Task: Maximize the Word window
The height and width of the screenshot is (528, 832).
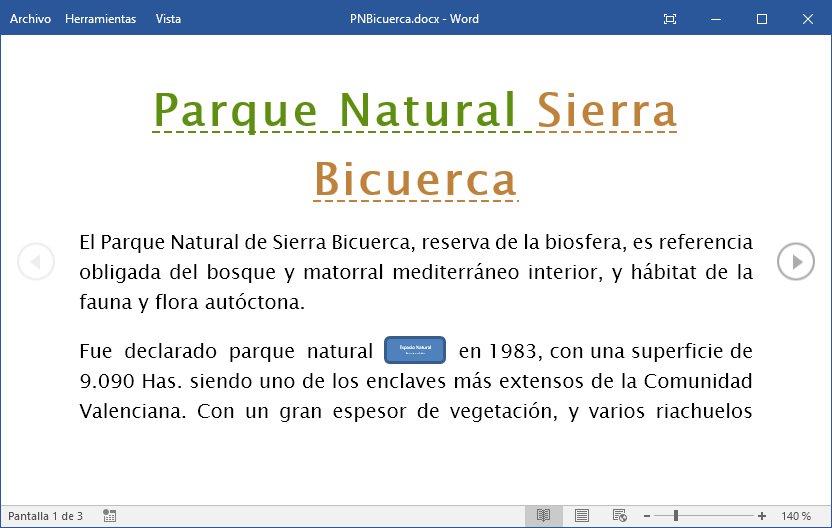Action: click(x=761, y=19)
